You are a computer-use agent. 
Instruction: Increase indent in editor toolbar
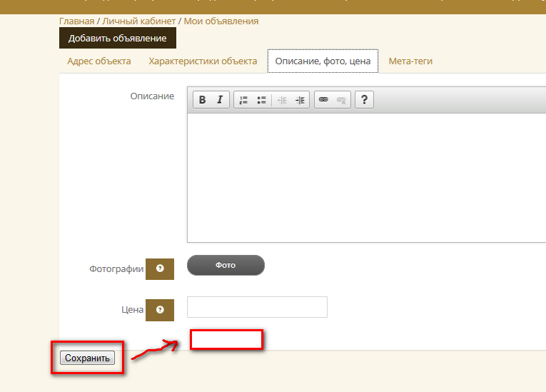coord(300,101)
